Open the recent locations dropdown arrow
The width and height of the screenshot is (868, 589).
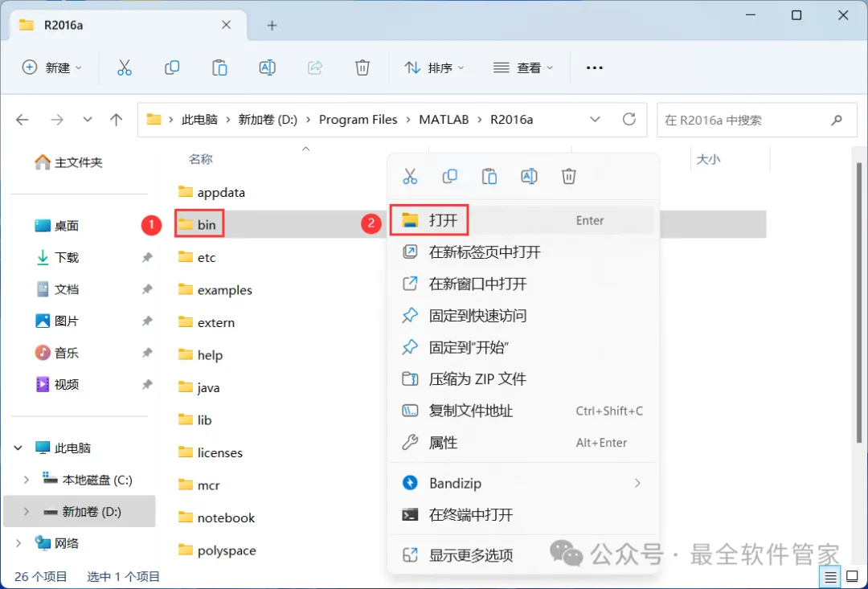(87, 120)
